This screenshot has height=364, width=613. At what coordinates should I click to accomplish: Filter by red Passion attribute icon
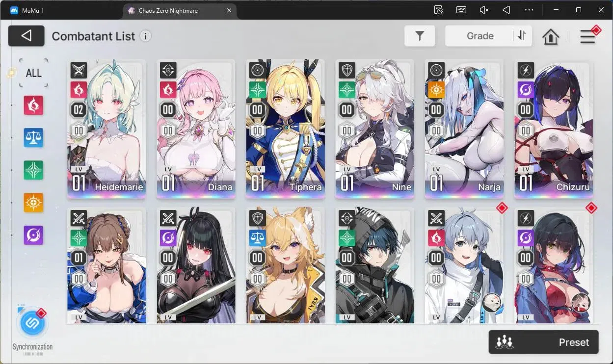[x=33, y=105]
